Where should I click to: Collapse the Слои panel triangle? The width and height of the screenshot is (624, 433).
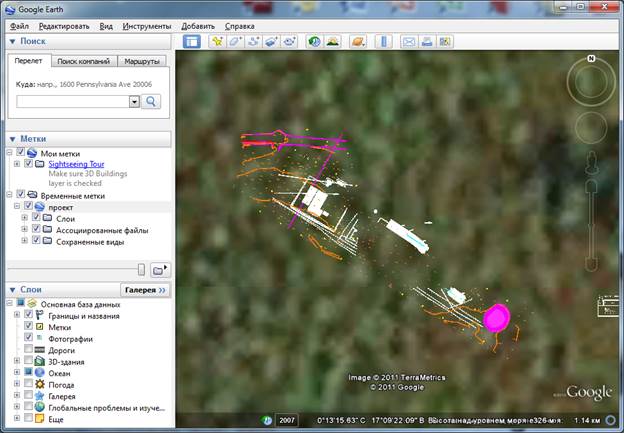coord(12,290)
